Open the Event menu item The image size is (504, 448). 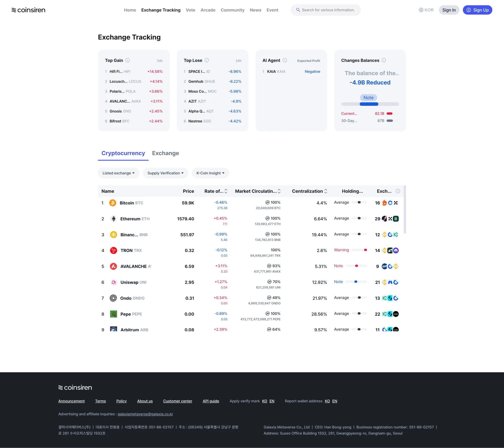pos(272,10)
